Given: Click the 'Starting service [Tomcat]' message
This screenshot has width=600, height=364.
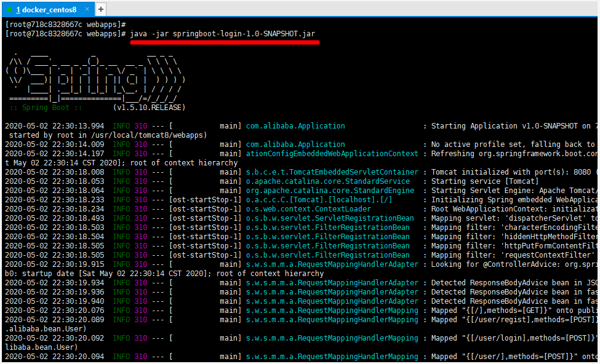Looking at the screenshot, I should (485, 181).
